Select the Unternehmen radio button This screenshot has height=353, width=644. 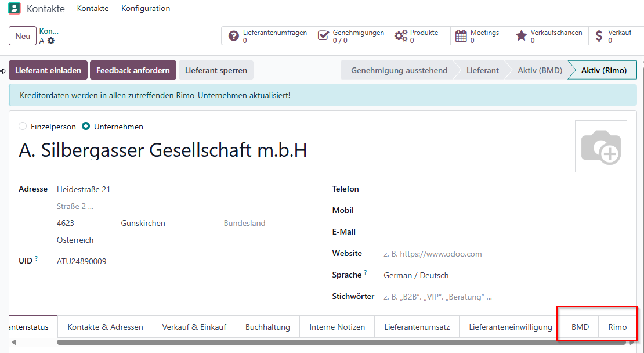click(86, 126)
